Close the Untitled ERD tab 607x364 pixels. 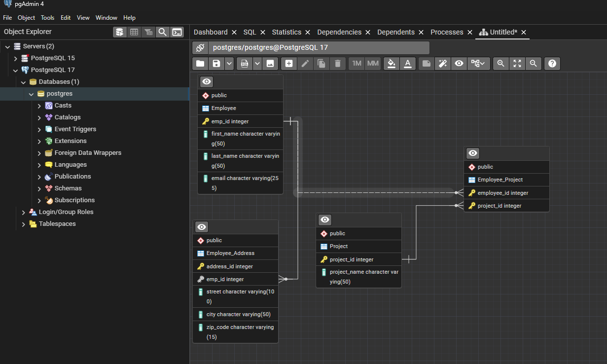[x=524, y=32]
